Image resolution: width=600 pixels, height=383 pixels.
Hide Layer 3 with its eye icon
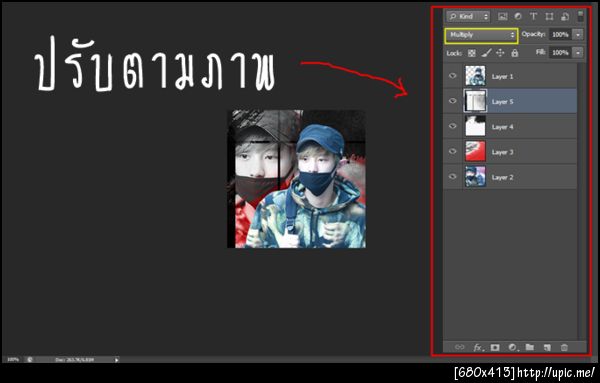coord(453,152)
